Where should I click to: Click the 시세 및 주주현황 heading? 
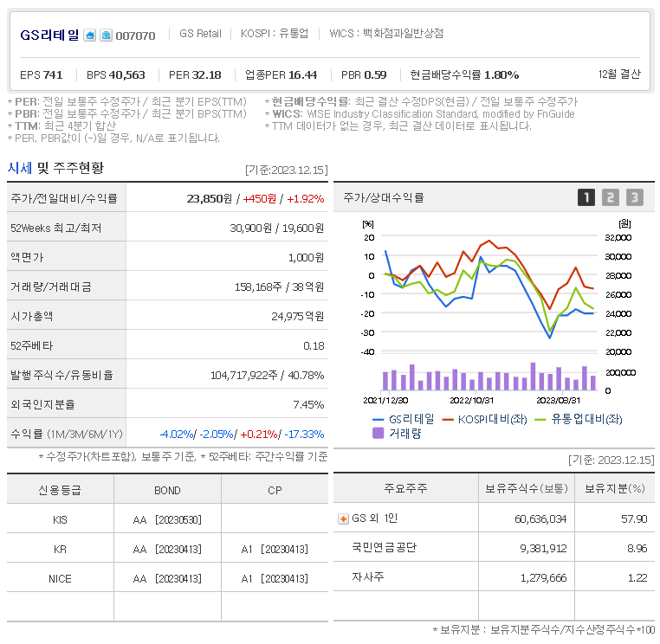click(55, 168)
